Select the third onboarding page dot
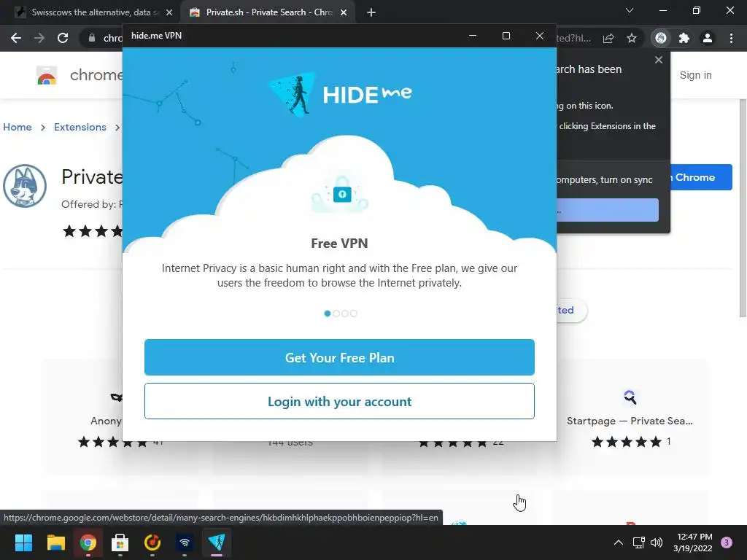Image resolution: width=747 pixels, height=560 pixels. [x=345, y=314]
